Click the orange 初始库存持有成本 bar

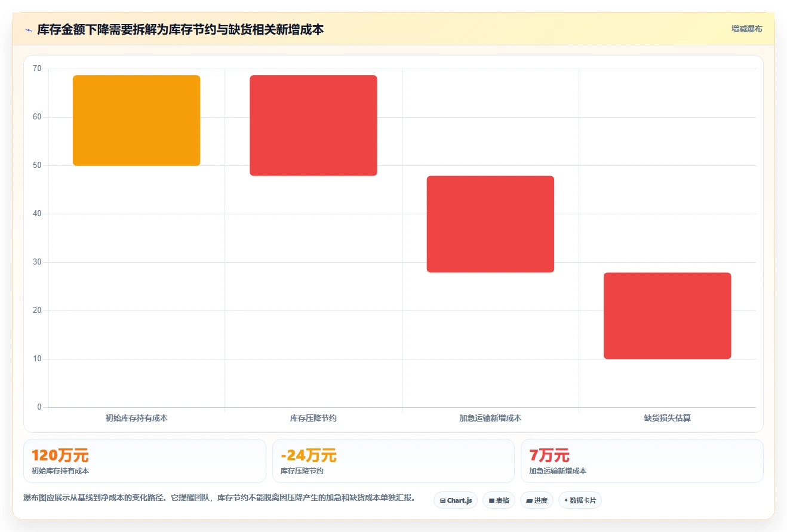pyautogui.click(x=136, y=121)
